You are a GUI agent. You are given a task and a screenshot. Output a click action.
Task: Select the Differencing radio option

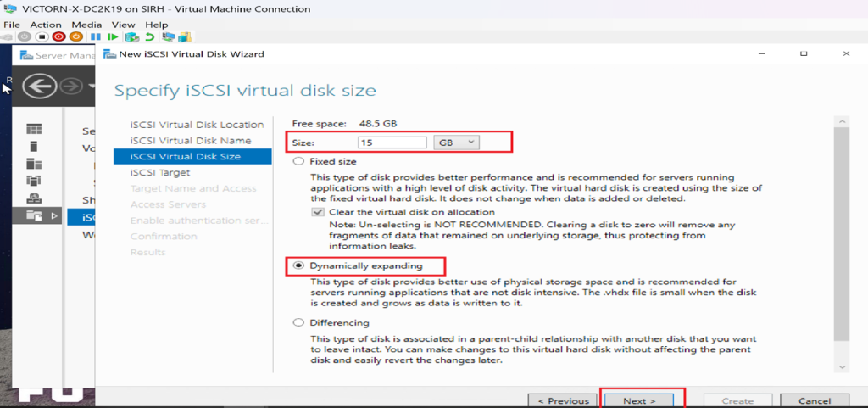click(x=298, y=322)
